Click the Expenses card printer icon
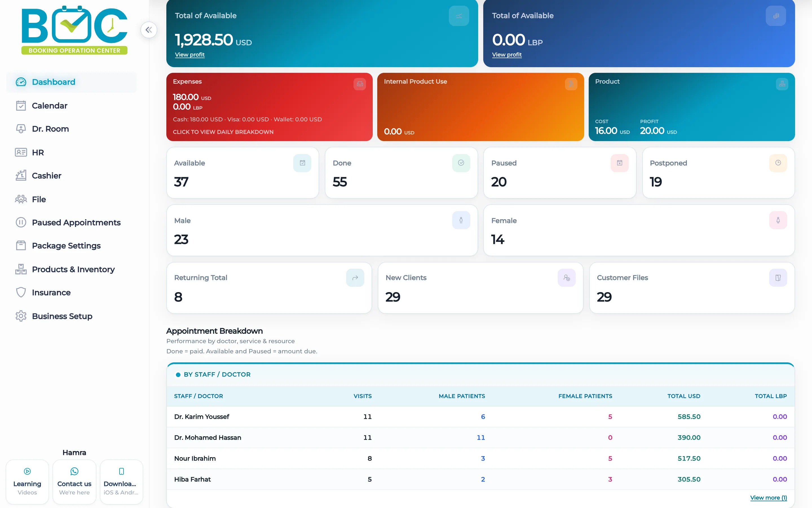 click(360, 84)
